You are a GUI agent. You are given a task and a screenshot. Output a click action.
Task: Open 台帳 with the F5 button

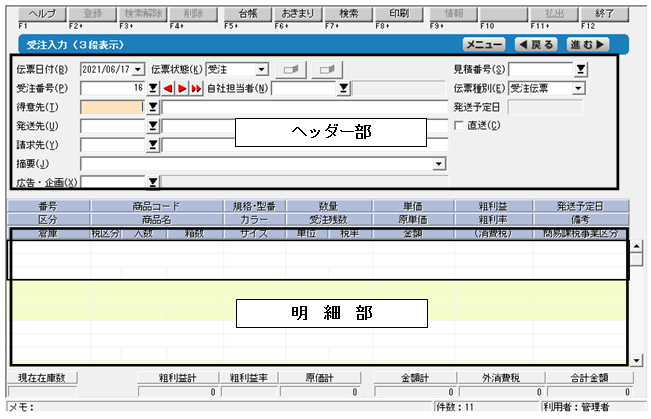pyautogui.click(x=248, y=14)
